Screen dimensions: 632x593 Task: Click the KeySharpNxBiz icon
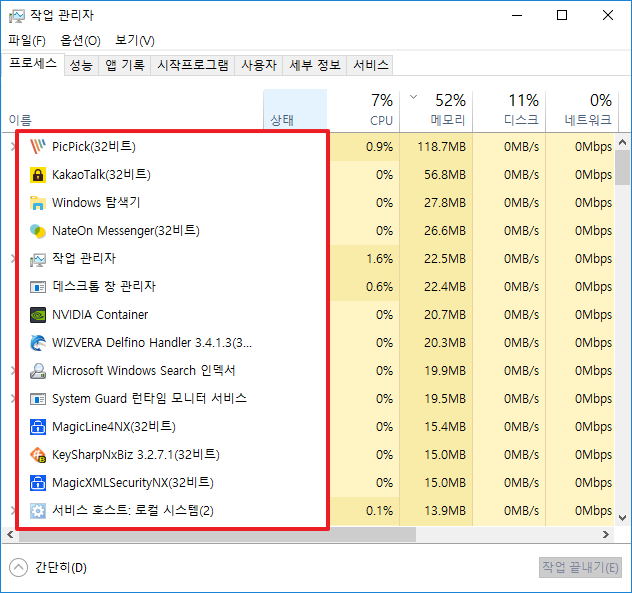pos(37,455)
